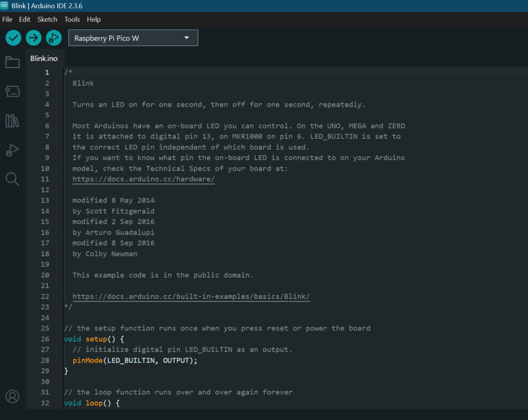Viewport: 528px width, 420px height.
Task: Click the 'initialize digital pin LED_BUILTIN' comment
Action: (183, 349)
